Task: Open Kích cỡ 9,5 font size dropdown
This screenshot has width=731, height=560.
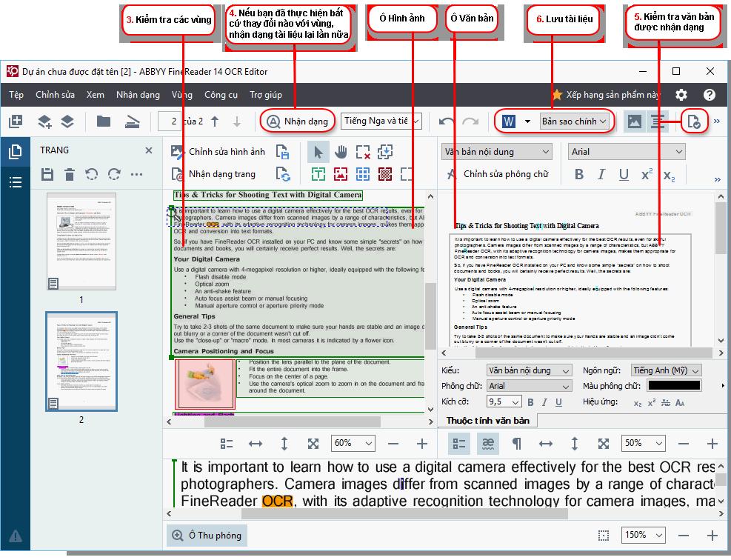Action: [x=504, y=401]
